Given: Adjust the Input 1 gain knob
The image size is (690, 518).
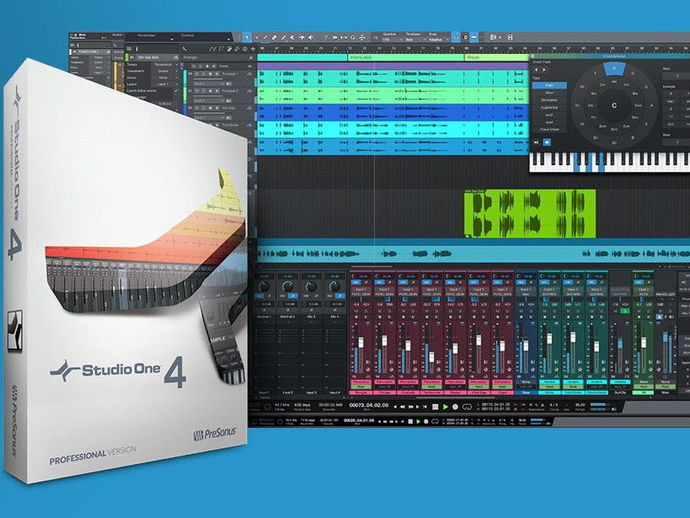Looking at the screenshot, I should coord(264,287).
